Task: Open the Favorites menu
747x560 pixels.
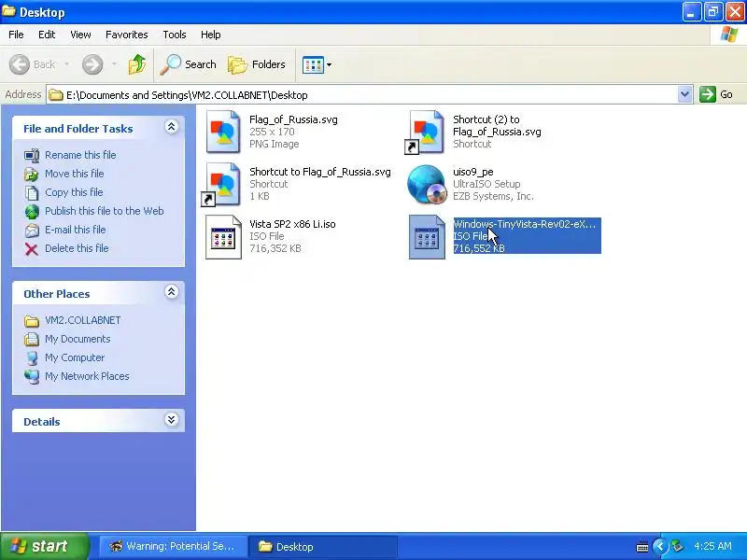Action: 127,35
